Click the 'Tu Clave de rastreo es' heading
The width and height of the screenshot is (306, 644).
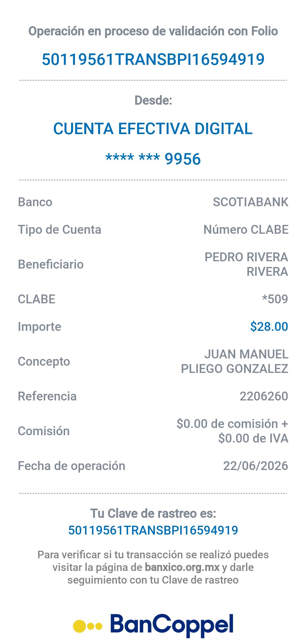[153, 513]
